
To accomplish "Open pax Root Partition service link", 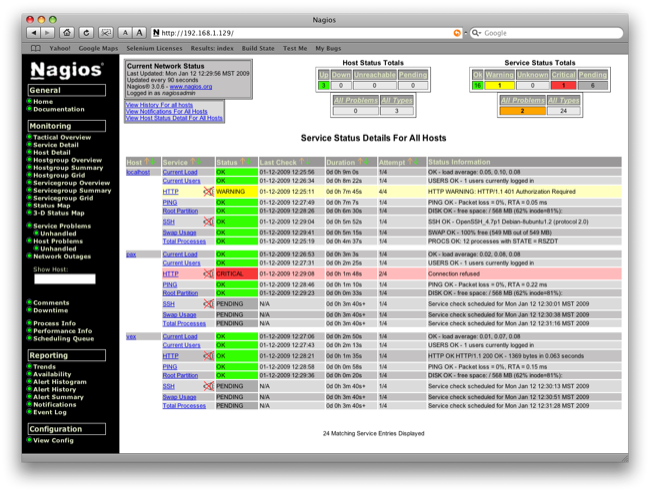I will 180,293.
